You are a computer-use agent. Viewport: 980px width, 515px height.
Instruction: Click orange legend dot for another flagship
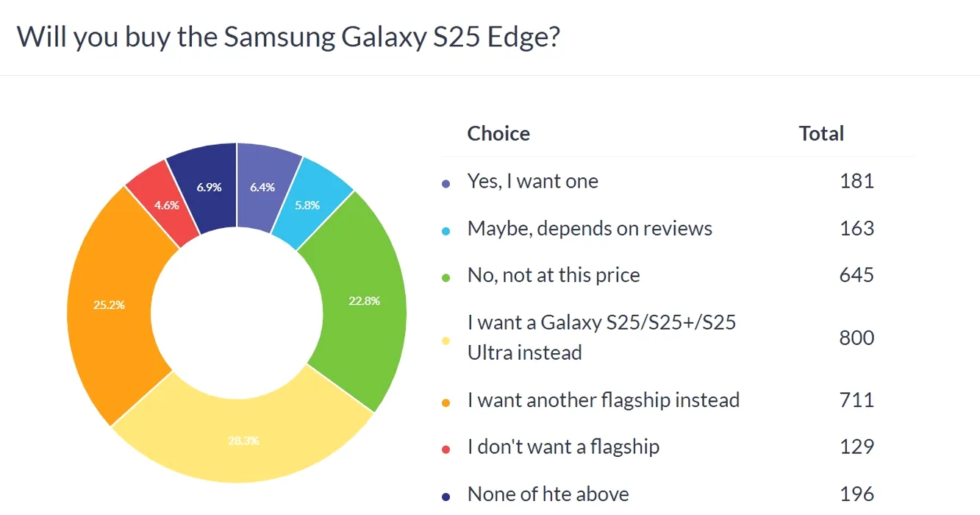point(446,402)
